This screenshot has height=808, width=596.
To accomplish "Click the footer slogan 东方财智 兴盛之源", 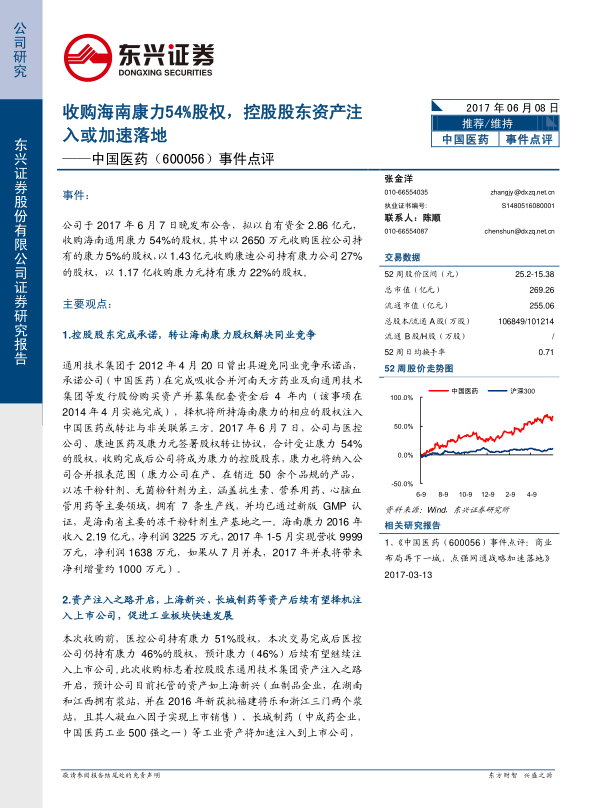I will (x=520, y=775).
